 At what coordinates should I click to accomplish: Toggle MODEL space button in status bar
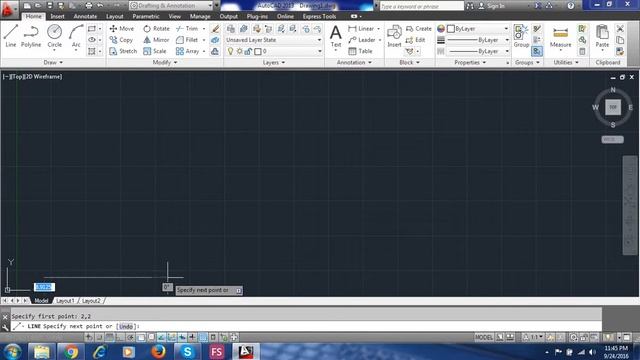[x=484, y=337]
